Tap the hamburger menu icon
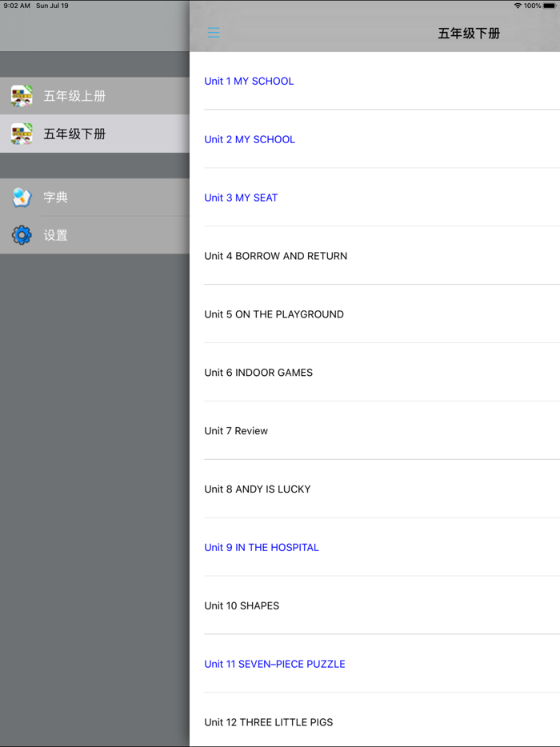 coord(214,33)
